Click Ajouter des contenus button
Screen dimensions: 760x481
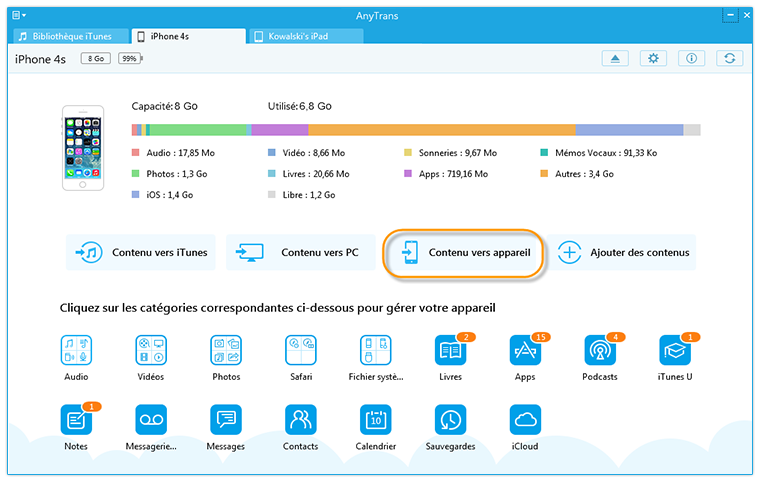pyautogui.click(x=622, y=253)
